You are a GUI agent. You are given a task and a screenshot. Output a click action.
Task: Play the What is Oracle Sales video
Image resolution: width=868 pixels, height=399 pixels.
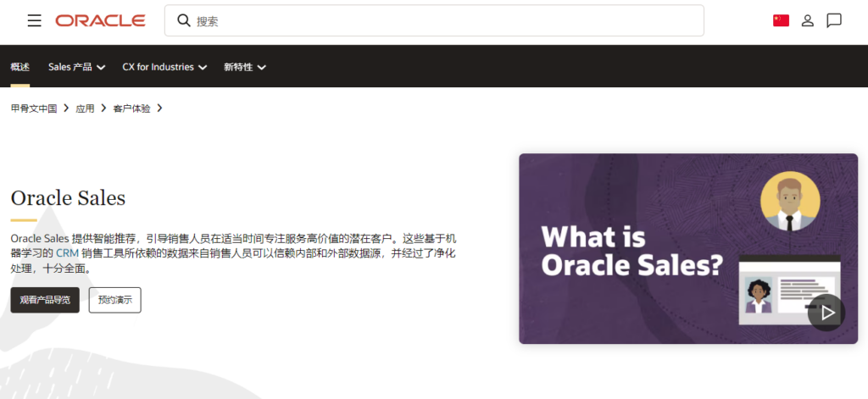click(x=826, y=313)
